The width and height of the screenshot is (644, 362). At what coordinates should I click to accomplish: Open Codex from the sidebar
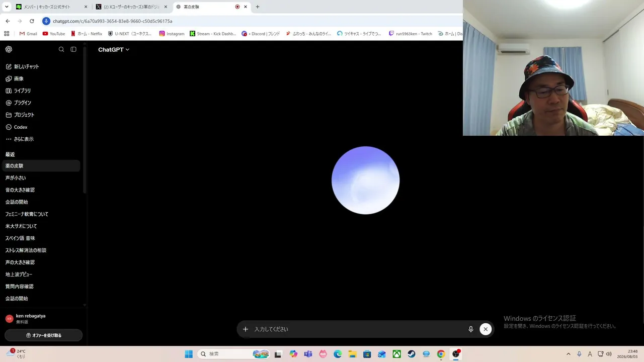41,127
